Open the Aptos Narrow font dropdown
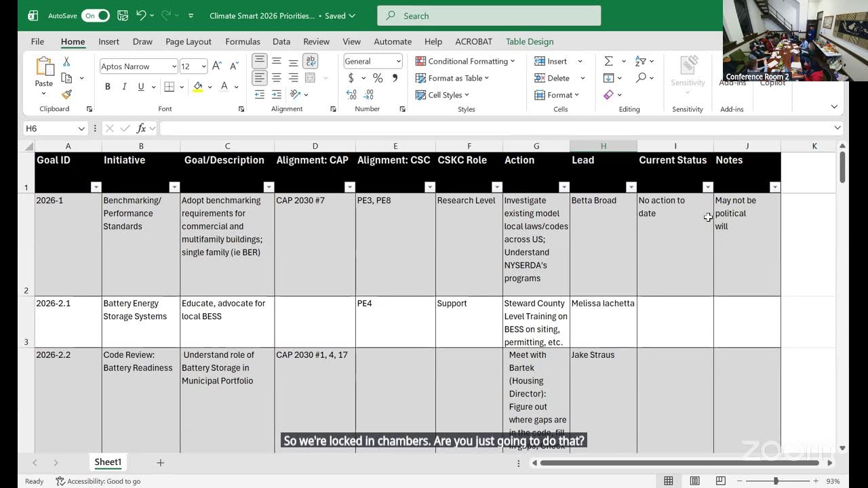868x488 pixels. [174, 66]
